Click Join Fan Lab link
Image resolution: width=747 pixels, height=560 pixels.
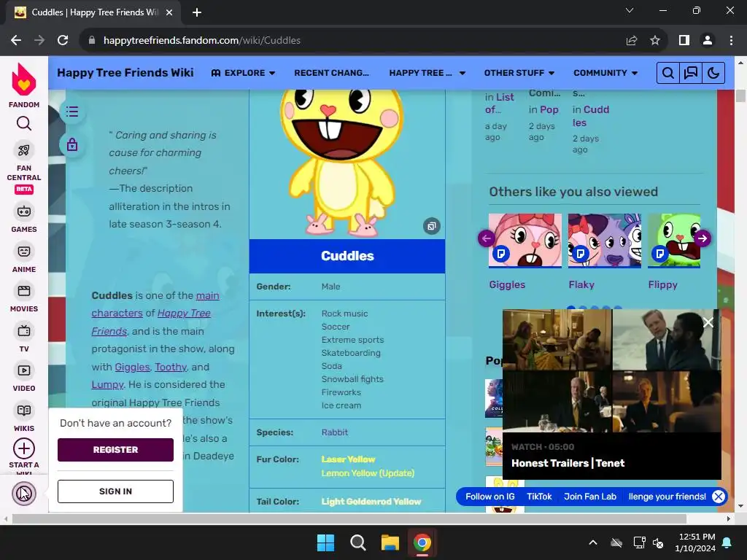coord(589,497)
